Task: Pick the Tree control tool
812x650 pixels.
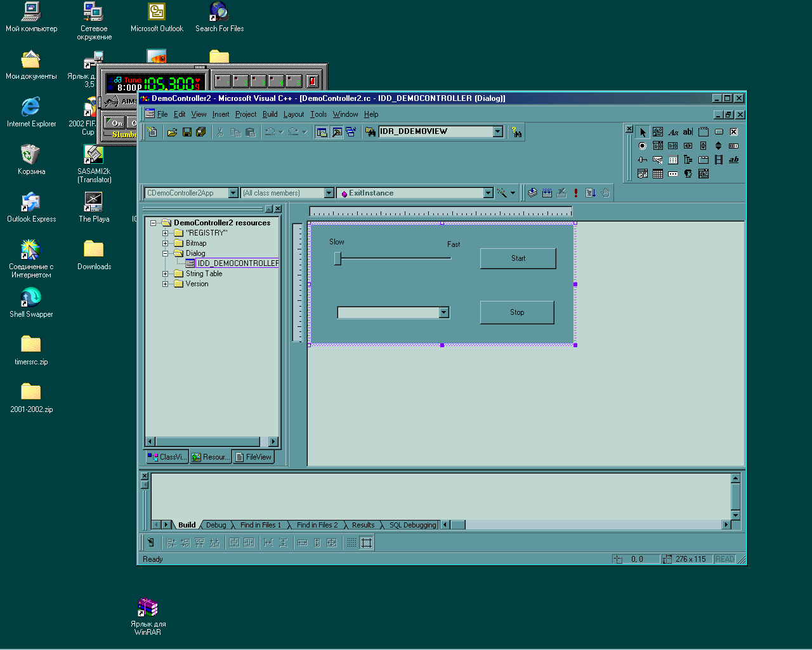Action: pos(688,160)
